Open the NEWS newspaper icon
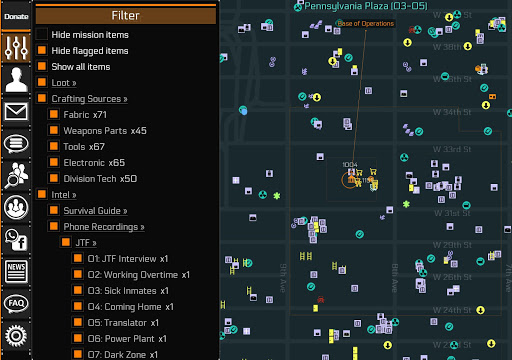This screenshot has height=360, width=512. coord(16,271)
